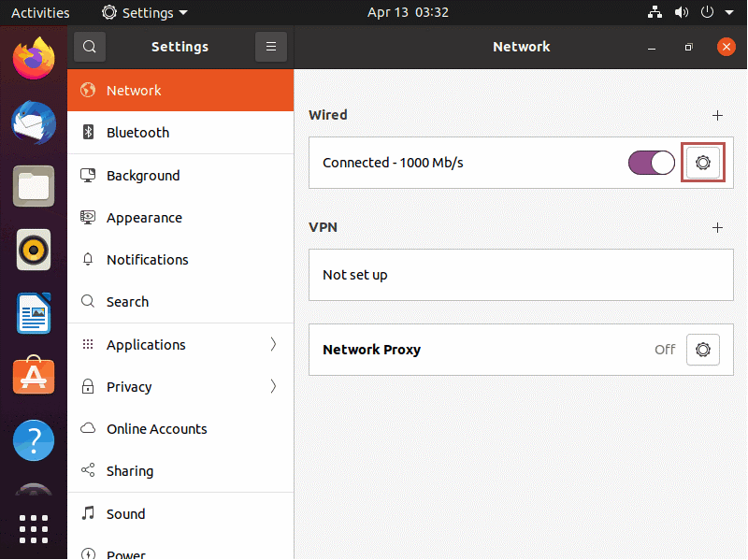Open the Settings app menu in top bar
The width and height of the screenshot is (748, 560).
point(145,12)
